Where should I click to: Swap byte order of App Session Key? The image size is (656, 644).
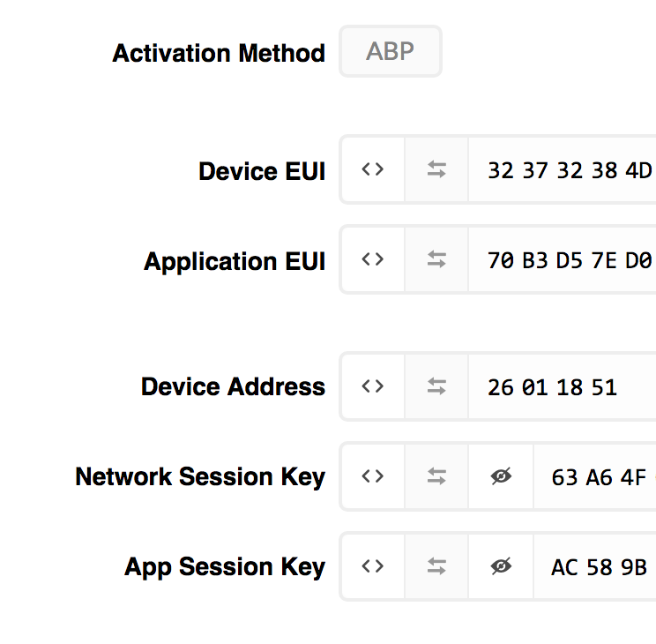[x=436, y=566]
